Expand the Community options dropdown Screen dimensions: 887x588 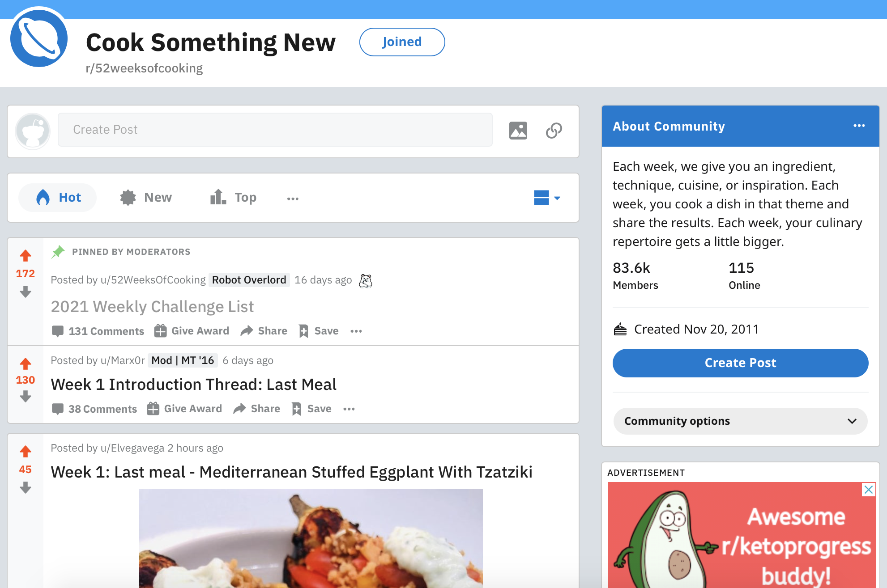click(x=740, y=421)
